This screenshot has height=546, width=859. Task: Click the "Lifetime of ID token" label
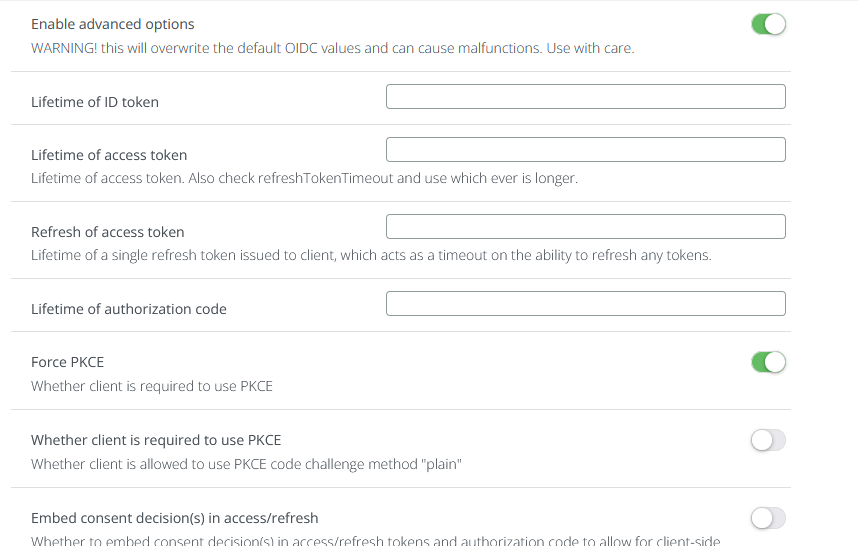coord(95,102)
